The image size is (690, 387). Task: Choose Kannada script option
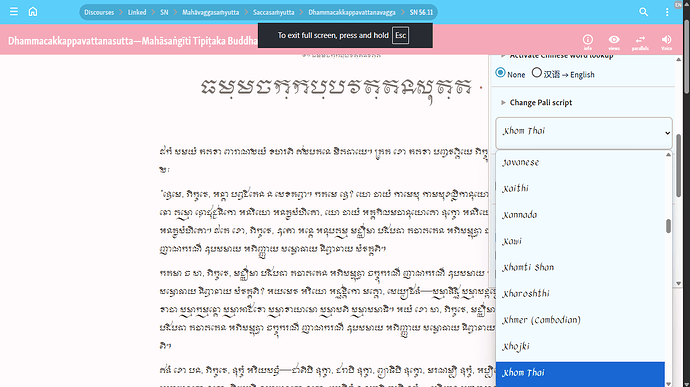[x=580, y=215]
